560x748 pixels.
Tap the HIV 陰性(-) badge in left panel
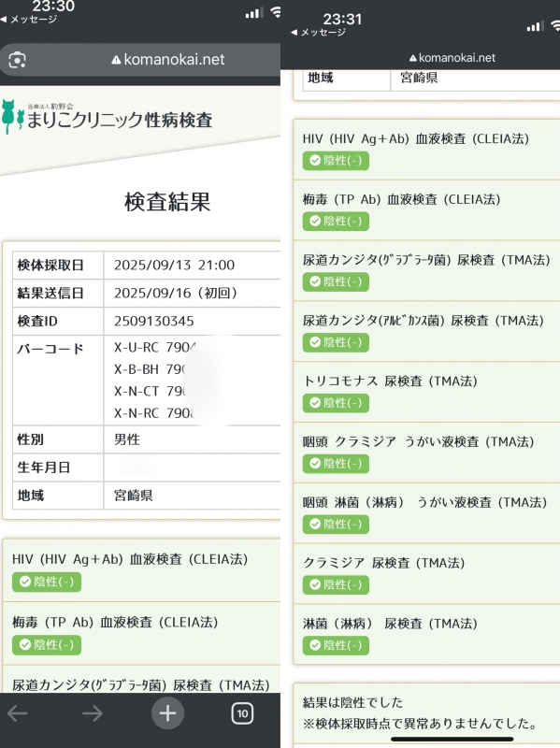click(x=47, y=582)
